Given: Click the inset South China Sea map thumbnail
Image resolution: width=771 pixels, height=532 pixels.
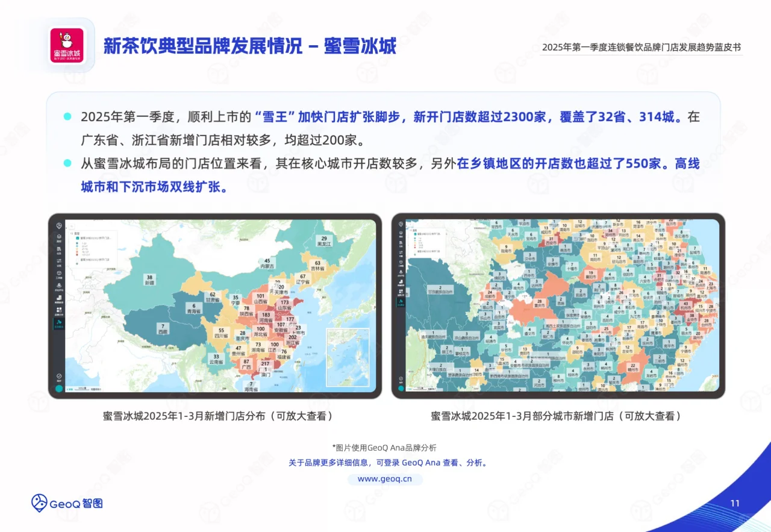Looking at the screenshot, I should 348,357.
